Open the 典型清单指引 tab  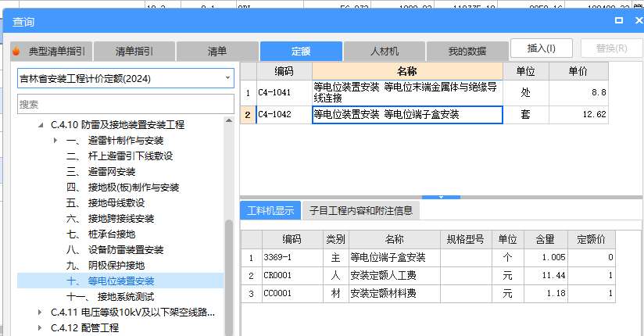click(52, 52)
